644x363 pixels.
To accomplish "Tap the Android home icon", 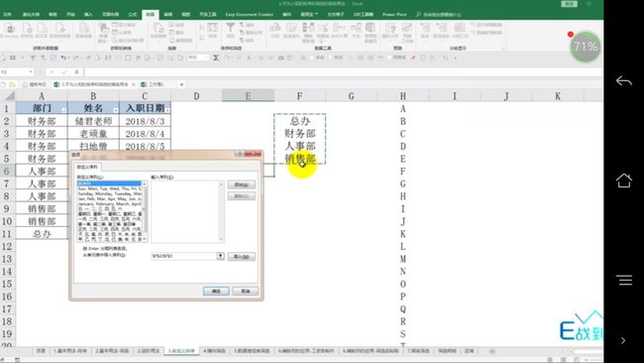I will [x=624, y=181].
